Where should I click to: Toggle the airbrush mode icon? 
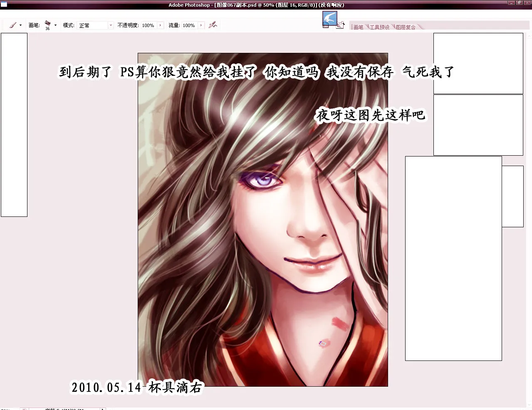tap(213, 25)
